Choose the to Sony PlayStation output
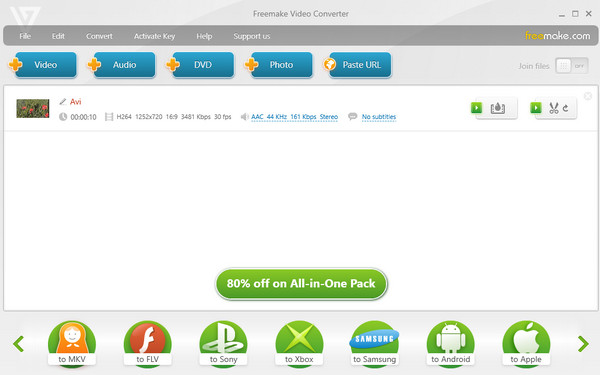This screenshot has width=600, height=375. click(223, 344)
